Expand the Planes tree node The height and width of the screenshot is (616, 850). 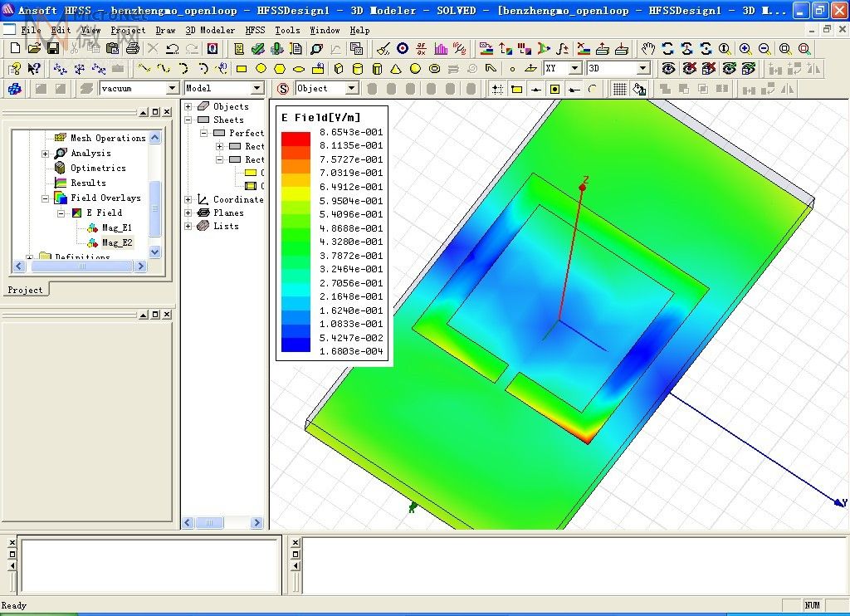pyautogui.click(x=188, y=213)
